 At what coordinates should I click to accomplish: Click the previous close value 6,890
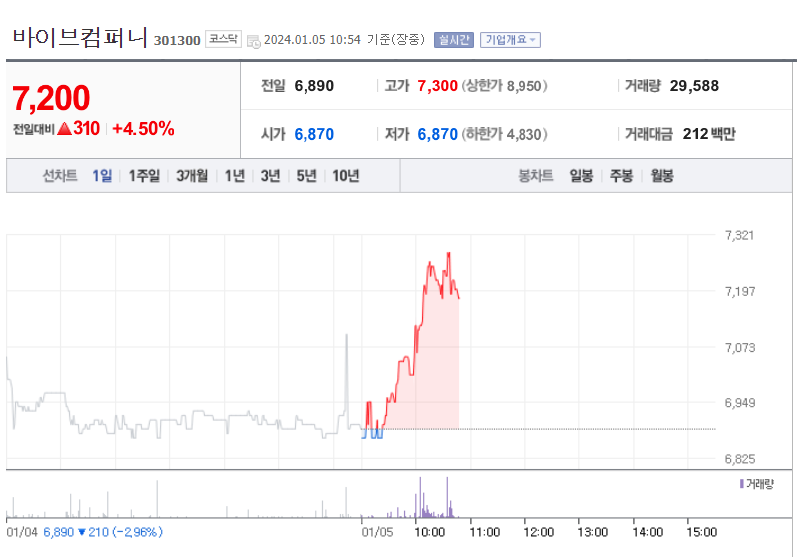[314, 86]
